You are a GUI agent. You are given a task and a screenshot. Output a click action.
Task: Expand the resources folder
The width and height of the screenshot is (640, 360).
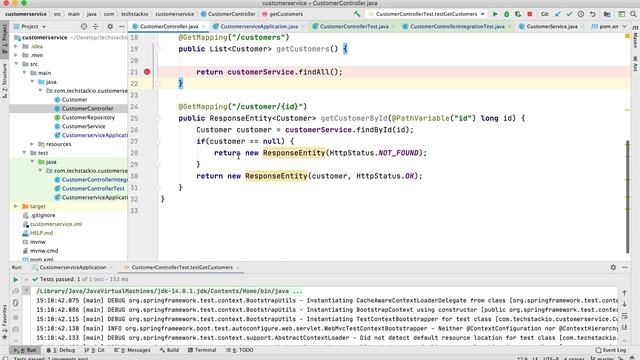pyautogui.click(x=32, y=144)
